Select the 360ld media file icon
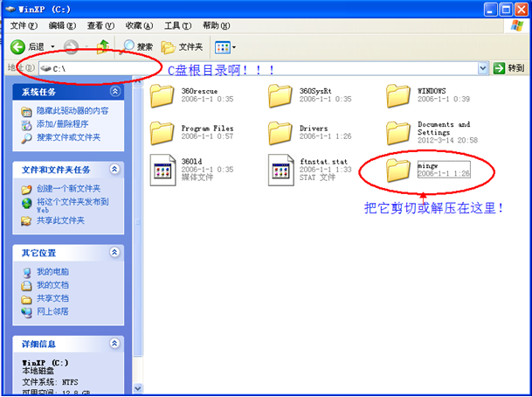The image size is (532, 397). (x=162, y=170)
